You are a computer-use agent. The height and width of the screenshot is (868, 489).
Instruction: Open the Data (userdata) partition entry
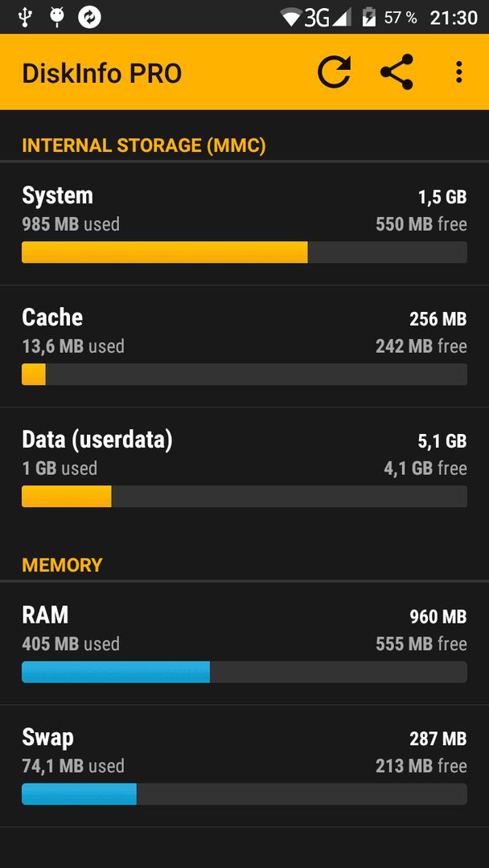tap(244, 469)
